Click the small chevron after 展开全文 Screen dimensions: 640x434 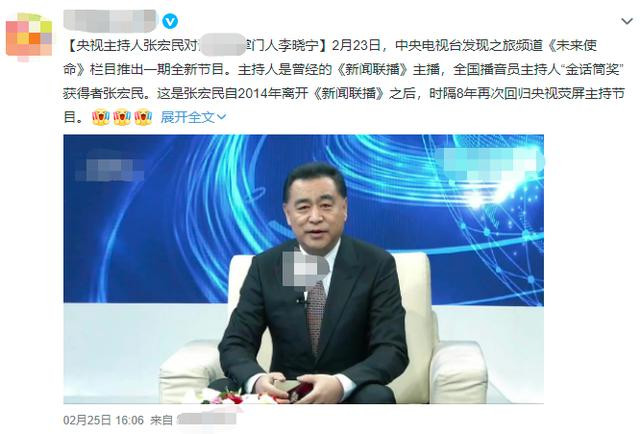point(222,118)
